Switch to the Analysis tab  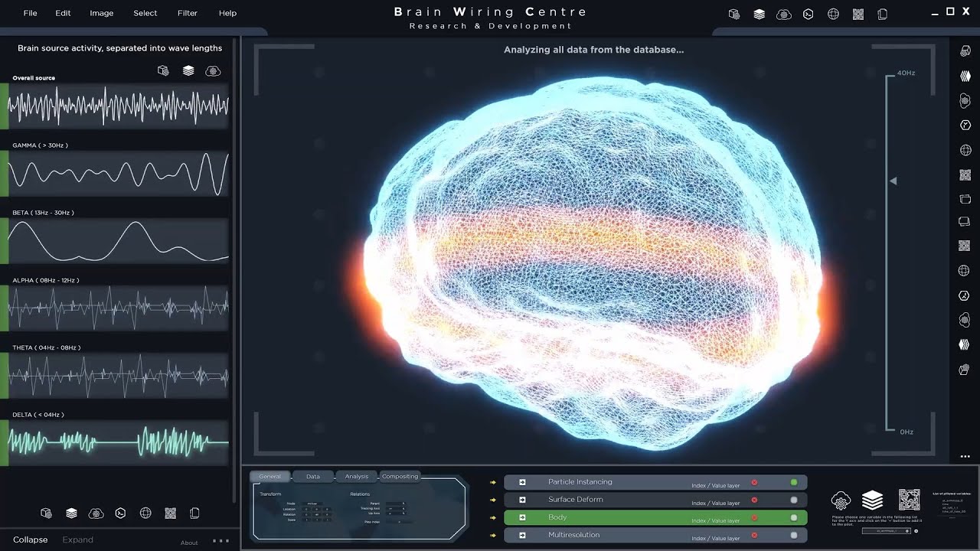click(x=357, y=476)
